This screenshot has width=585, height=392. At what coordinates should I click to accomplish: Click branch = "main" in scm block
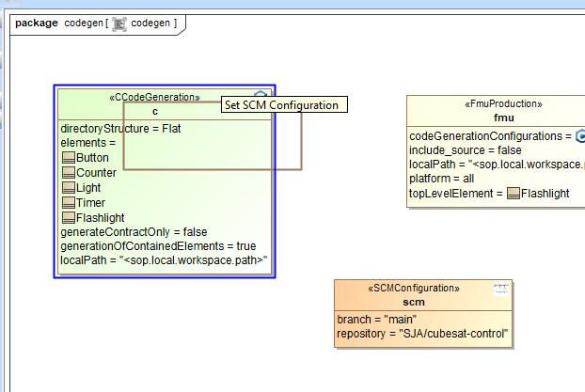pos(377,320)
